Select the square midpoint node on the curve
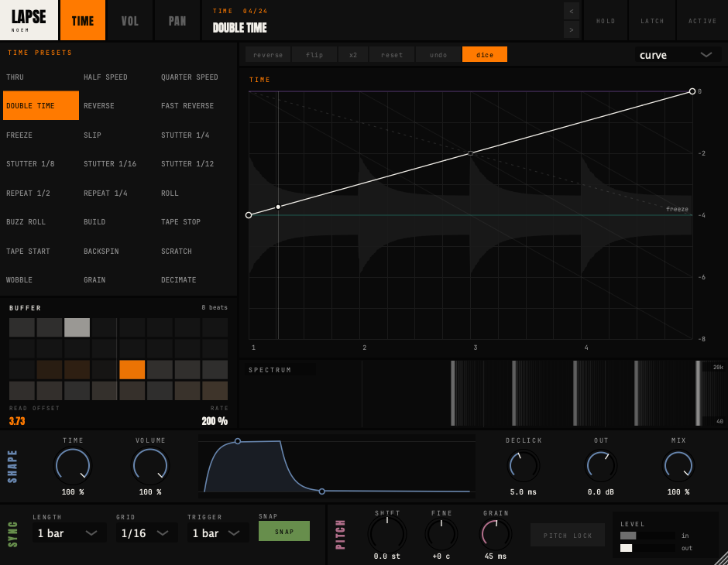The height and width of the screenshot is (565, 728). pyautogui.click(x=470, y=153)
